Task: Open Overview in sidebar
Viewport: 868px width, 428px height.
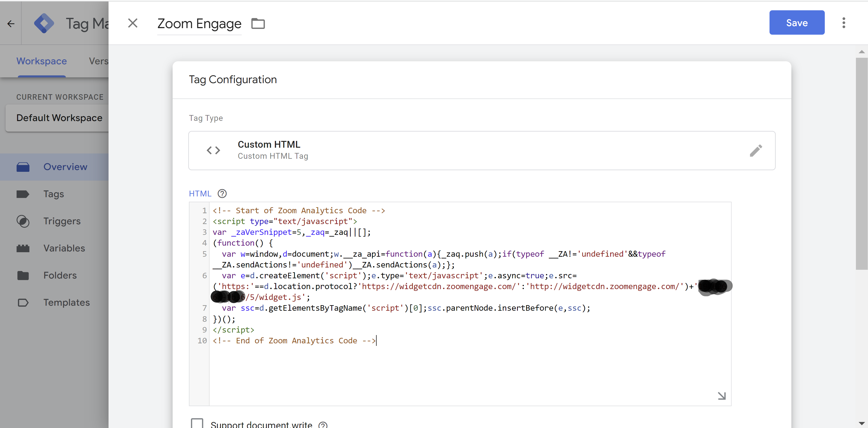Action: point(54,167)
